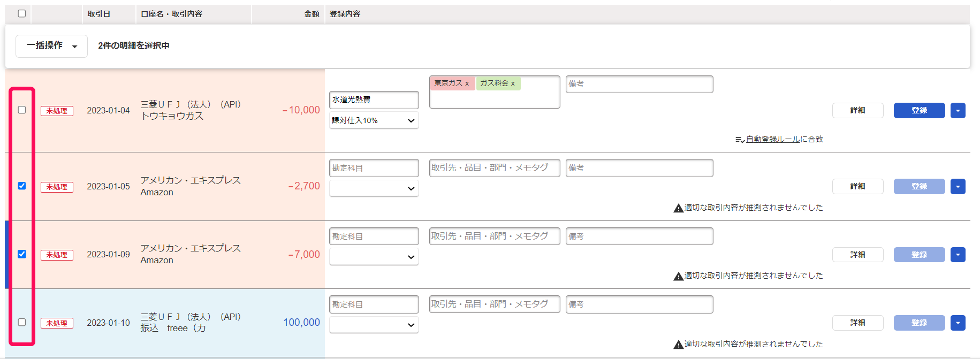Click the 水道光熱費 account field

click(x=374, y=100)
